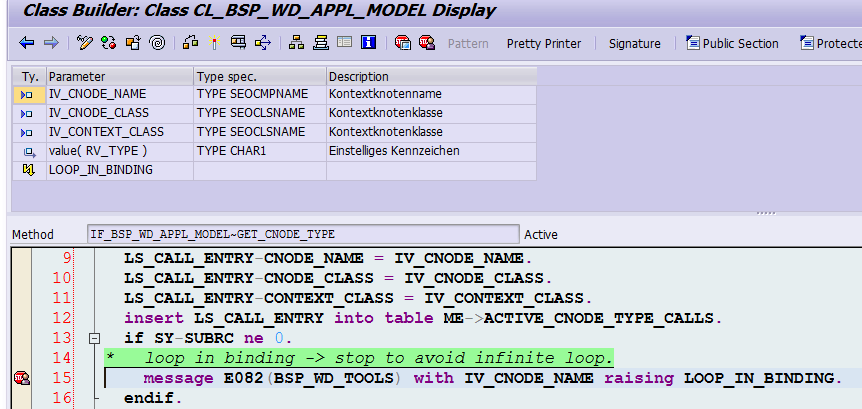Click line number 9 in the gutter

click(65, 258)
